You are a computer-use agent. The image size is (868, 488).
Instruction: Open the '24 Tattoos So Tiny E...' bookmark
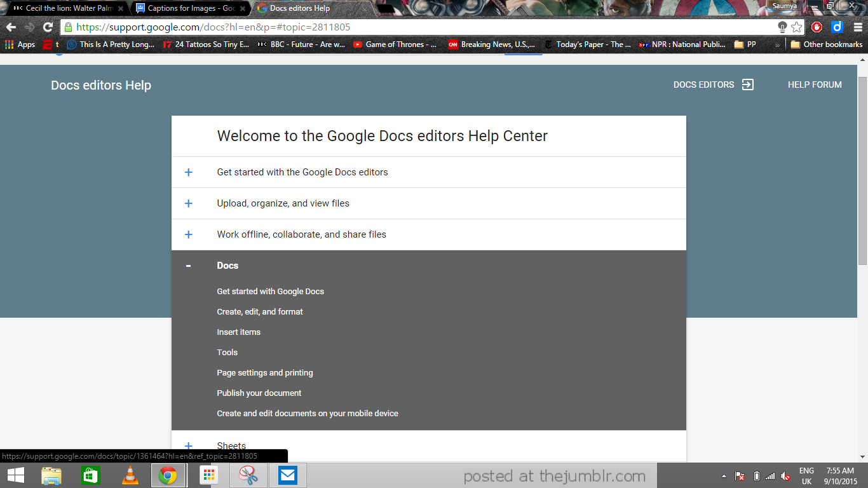point(206,44)
